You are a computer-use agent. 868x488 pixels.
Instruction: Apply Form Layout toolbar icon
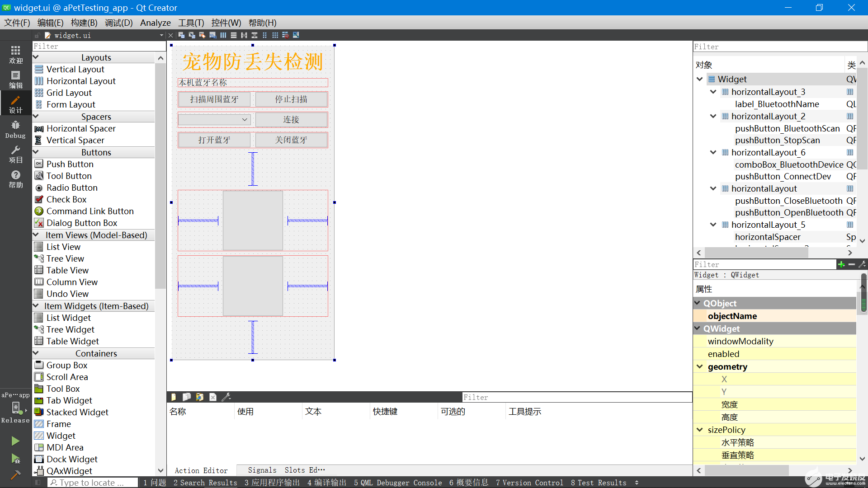(265, 35)
